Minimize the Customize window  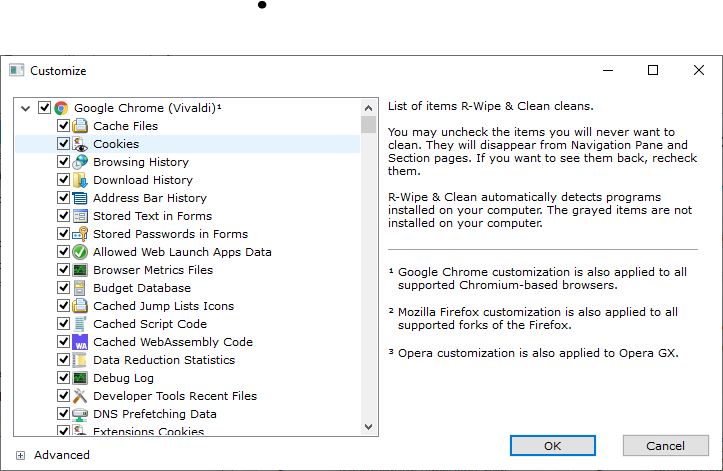pyautogui.click(x=608, y=70)
